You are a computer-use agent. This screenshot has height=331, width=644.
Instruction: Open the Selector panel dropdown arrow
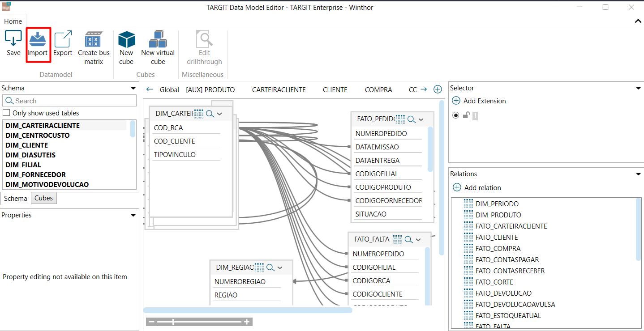[638, 89]
